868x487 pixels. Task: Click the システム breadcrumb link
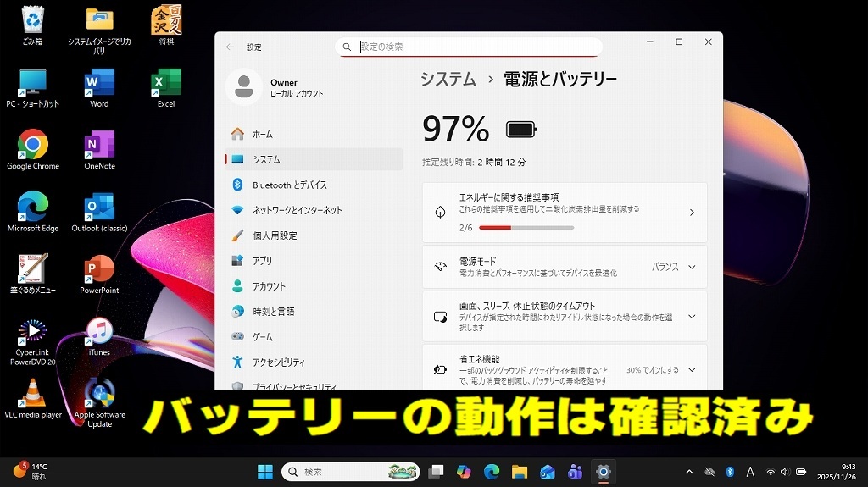pos(448,79)
